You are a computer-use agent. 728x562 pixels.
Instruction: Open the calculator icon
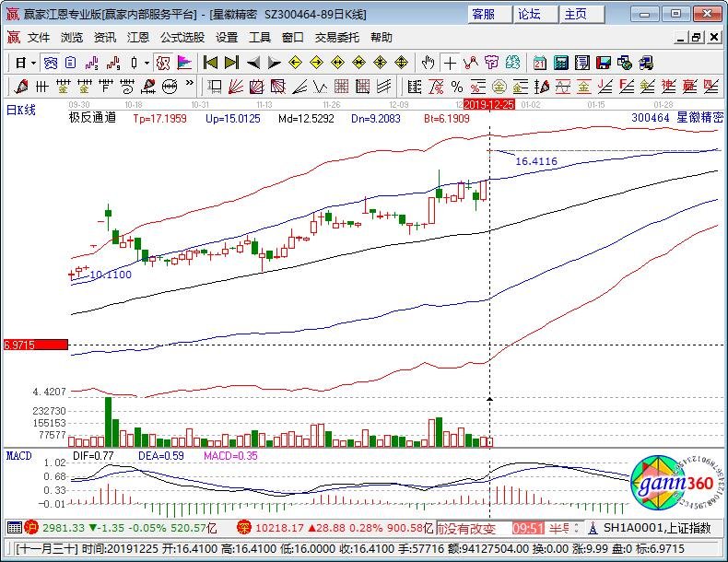point(561,63)
